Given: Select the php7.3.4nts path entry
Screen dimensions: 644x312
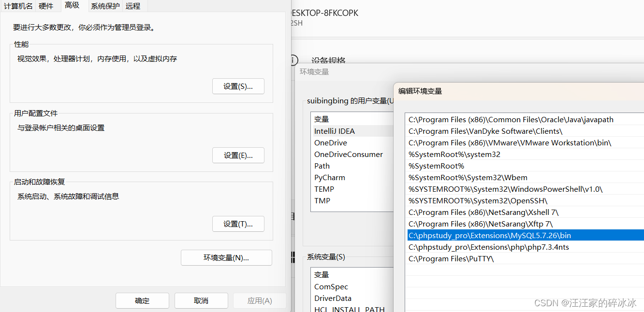Looking at the screenshot, I should (525, 247).
